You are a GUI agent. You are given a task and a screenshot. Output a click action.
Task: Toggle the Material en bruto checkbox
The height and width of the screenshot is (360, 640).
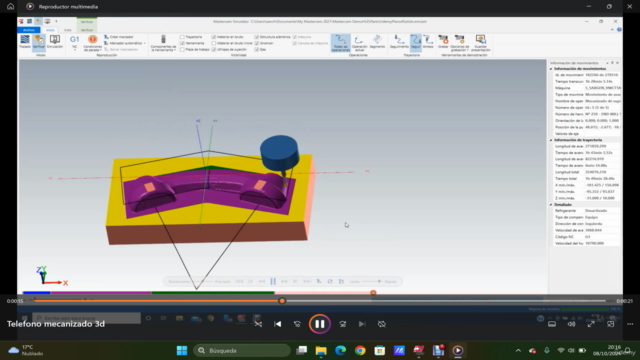coord(213,37)
